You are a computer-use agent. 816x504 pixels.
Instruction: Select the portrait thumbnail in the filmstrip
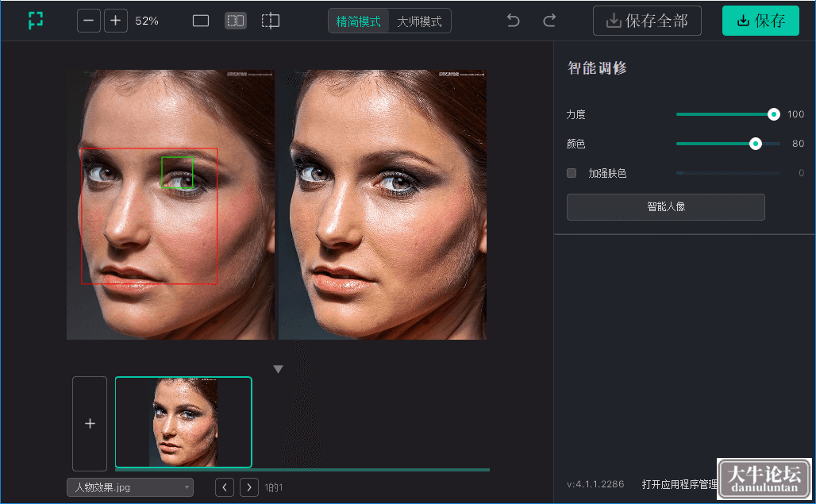[x=183, y=422]
